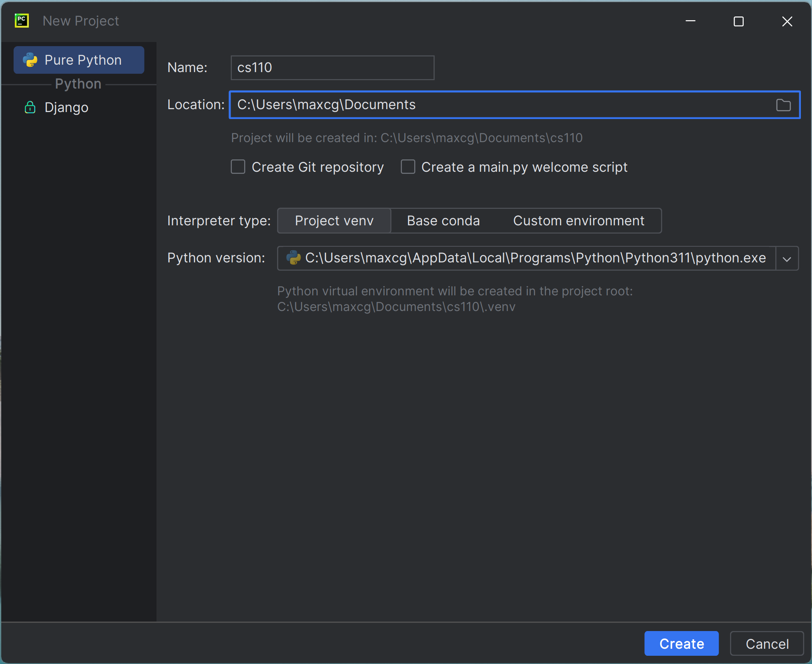The height and width of the screenshot is (664, 812).
Task: Expand the Python version dropdown arrow
Action: (787, 259)
